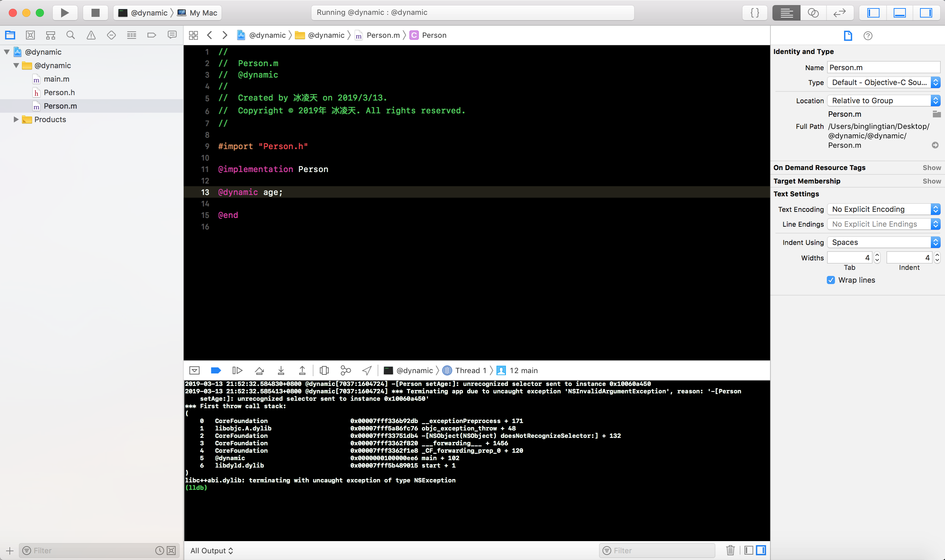Screen dimensions: 945x560
Task: Click the Stop button in toolbar
Action: (x=95, y=13)
